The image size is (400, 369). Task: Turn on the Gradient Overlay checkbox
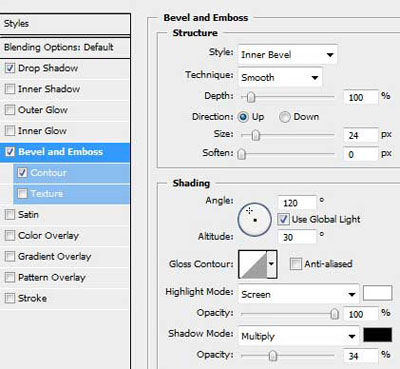click(x=10, y=256)
